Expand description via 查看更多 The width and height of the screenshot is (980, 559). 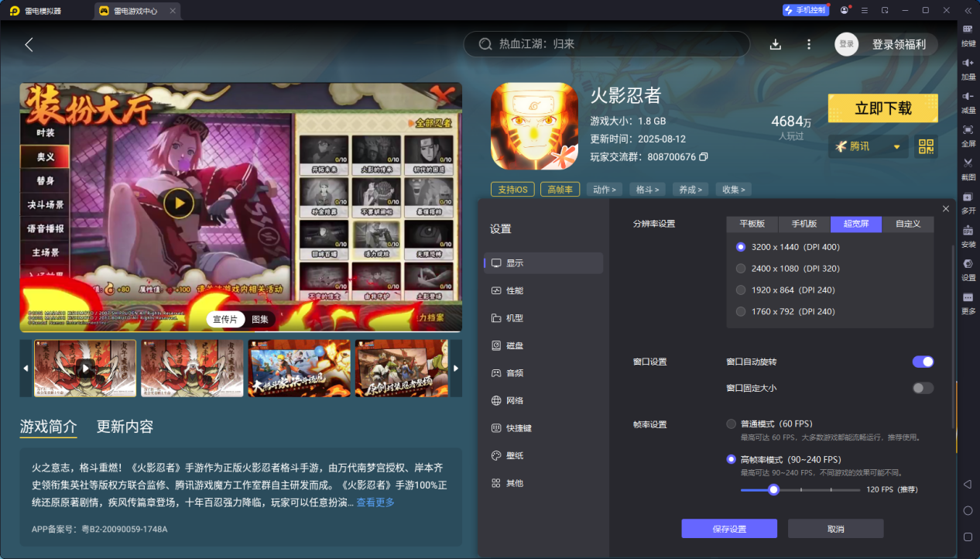tap(375, 502)
